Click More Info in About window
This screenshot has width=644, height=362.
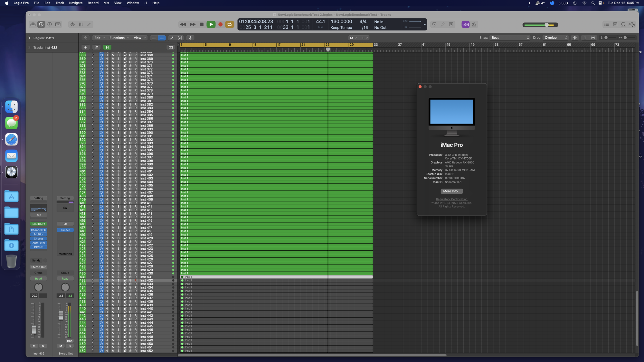click(x=451, y=191)
